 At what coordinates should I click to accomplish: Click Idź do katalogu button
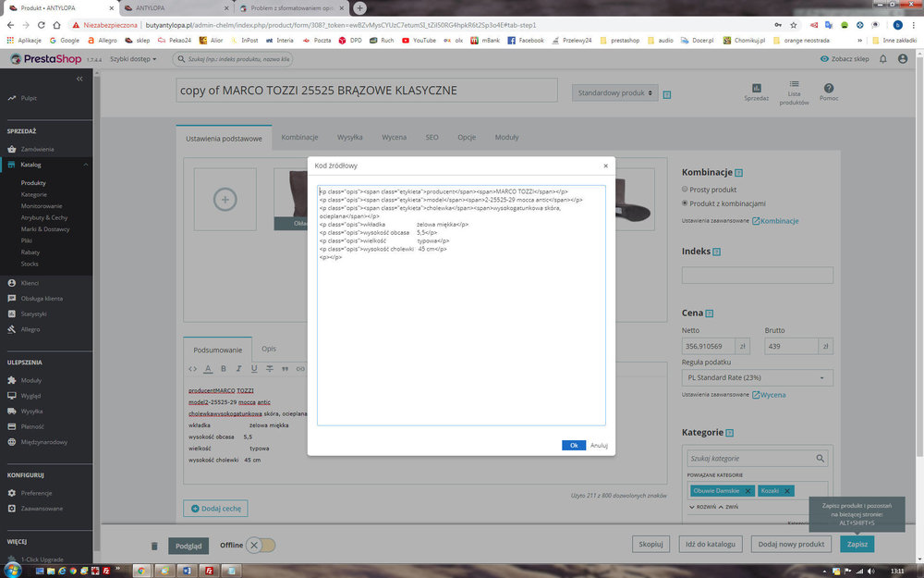coord(710,544)
